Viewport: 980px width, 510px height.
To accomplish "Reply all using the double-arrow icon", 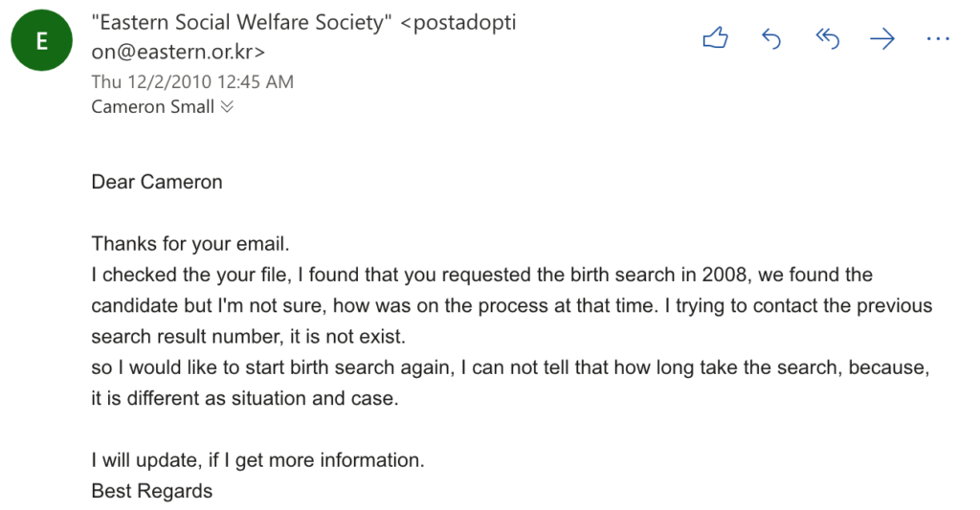I will coord(827,38).
